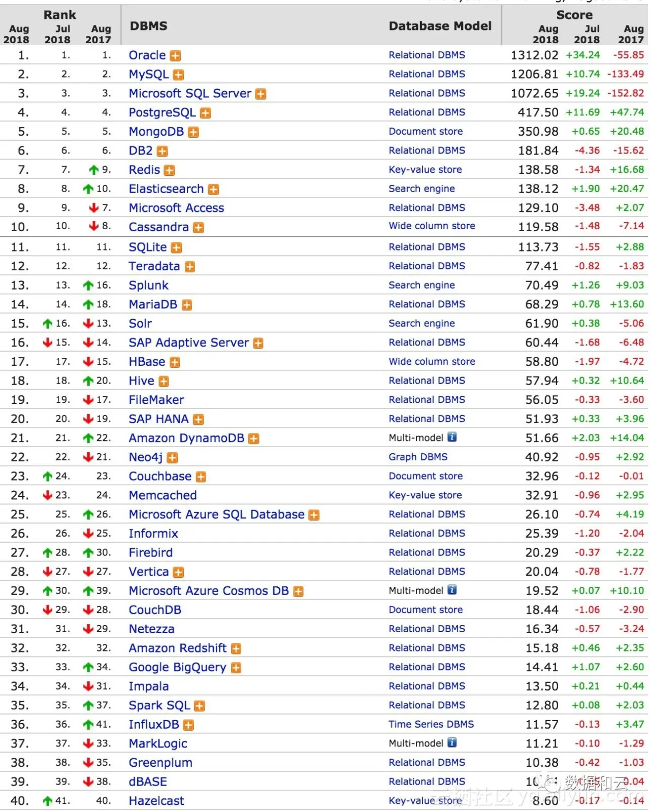The width and height of the screenshot is (650, 812).
Task: Click Graph DBMS link in Neo4j row
Action: pyautogui.click(x=418, y=457)
